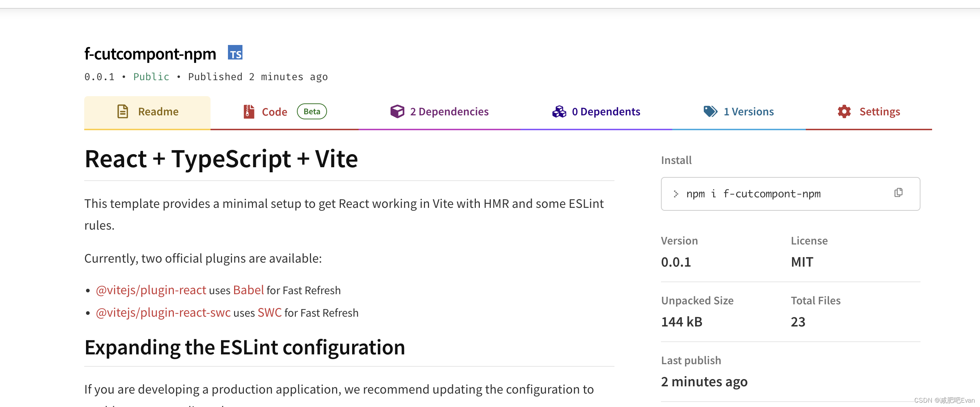Click the Published 2 minutes ago text
The width and height of the screenshot is (980, 407).
[x=258, y=77]
